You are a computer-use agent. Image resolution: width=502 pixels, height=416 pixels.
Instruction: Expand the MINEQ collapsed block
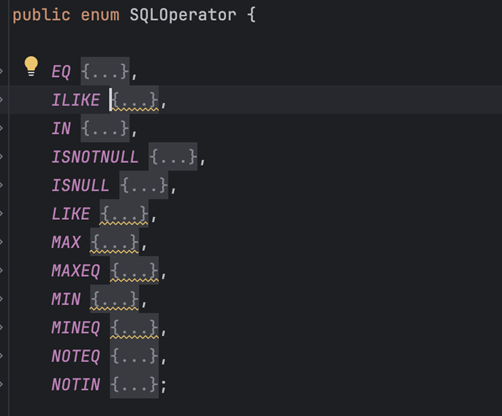pyautogui.click(x=134, y=327)
